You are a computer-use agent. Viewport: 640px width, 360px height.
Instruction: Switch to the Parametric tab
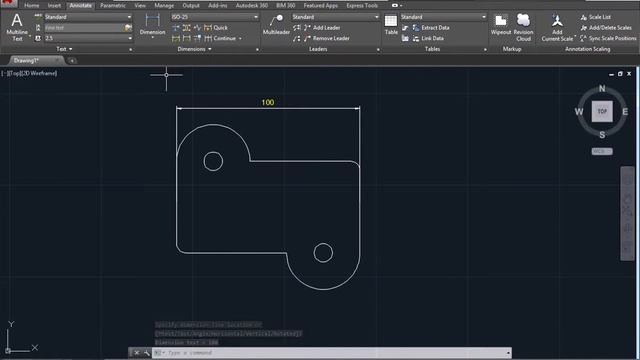(113, 6)
